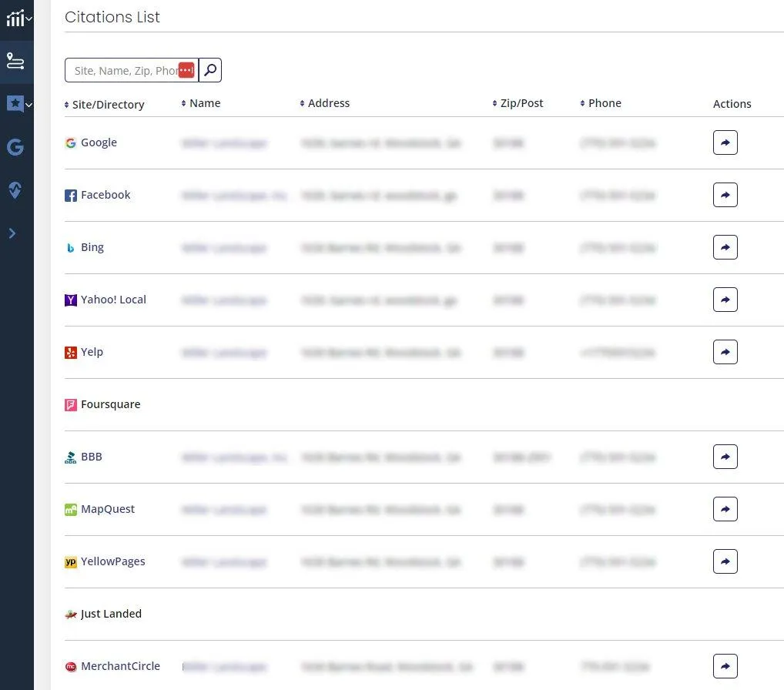This screenshot has width=784, height=690.
Task: Click the Facebook logo icon in list
Action: coord(71,196)
